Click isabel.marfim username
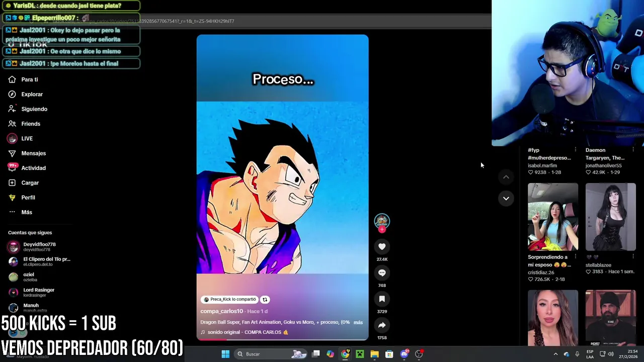This screenshot has height=362, width=644. coord(542,165)
